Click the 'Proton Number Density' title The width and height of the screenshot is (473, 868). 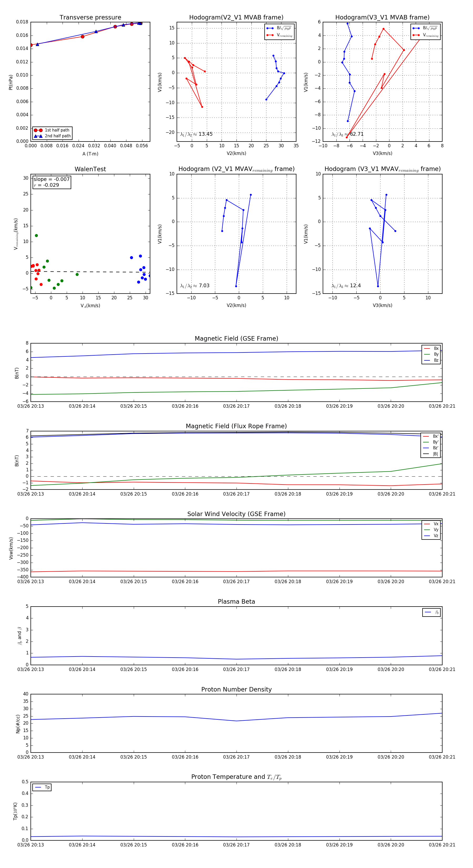(x=236, y=689)
